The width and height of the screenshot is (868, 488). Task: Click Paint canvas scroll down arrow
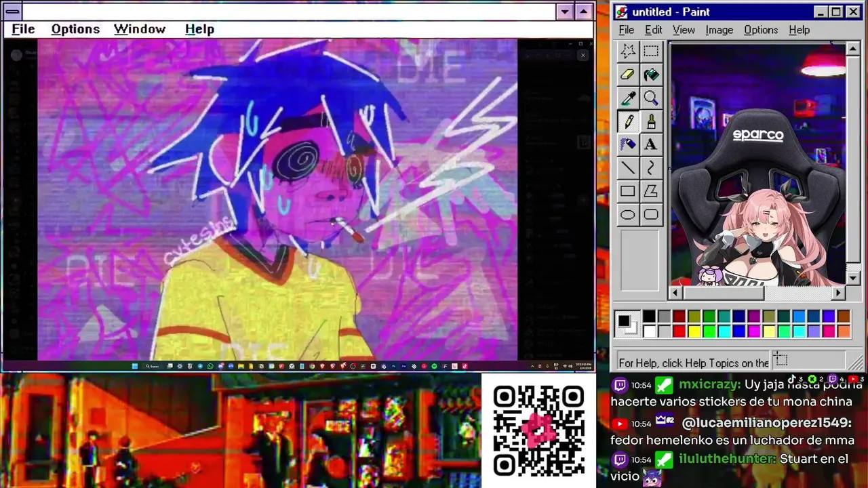click(853, 279)
